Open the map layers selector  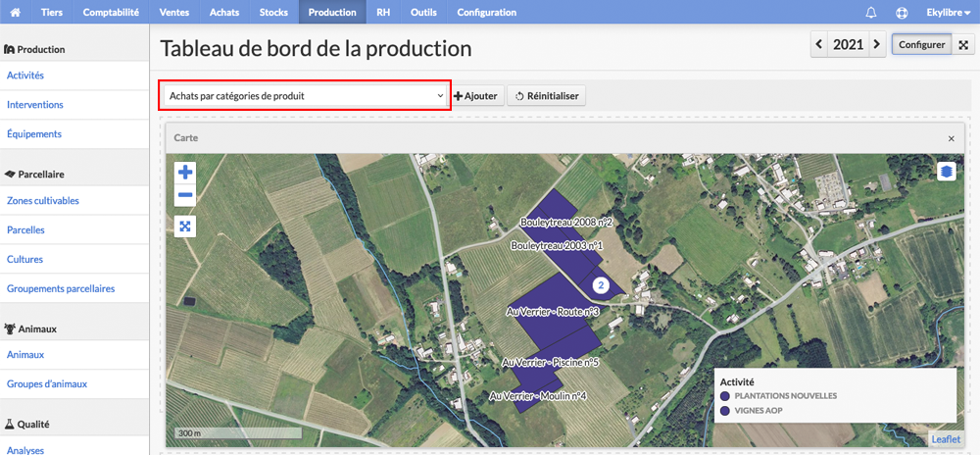(x=947, y=171)
